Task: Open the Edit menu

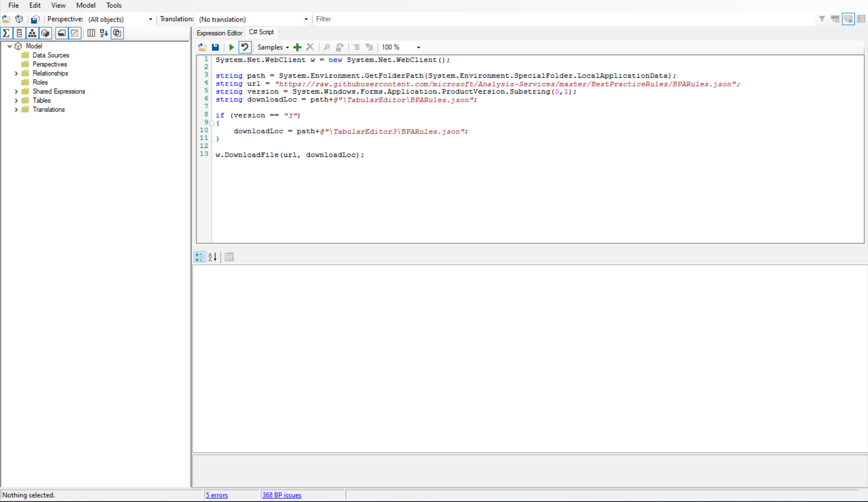Action: (x=35, y=5)
